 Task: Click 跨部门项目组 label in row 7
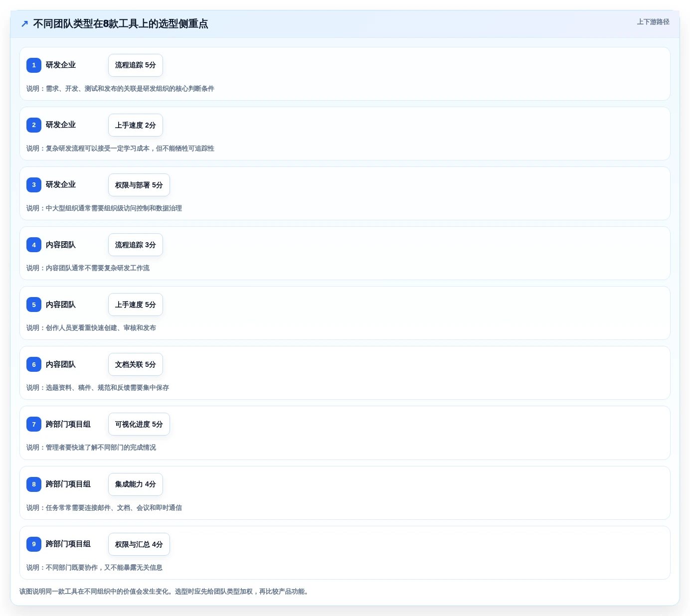[68, 424]
